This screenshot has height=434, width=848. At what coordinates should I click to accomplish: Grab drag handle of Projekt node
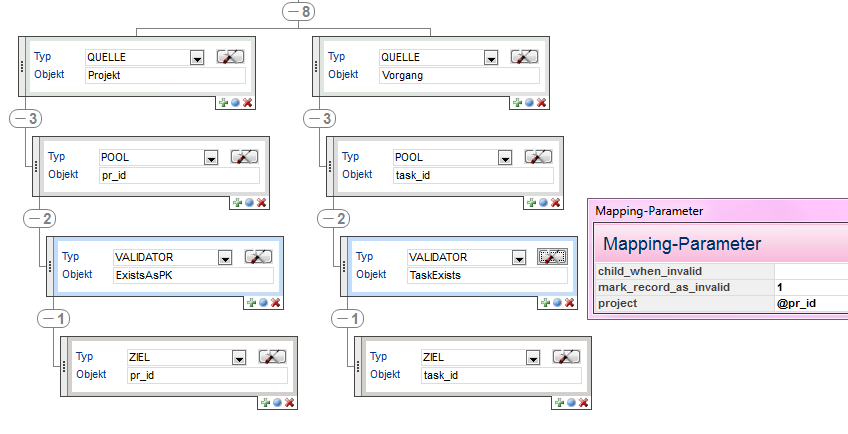22,67
